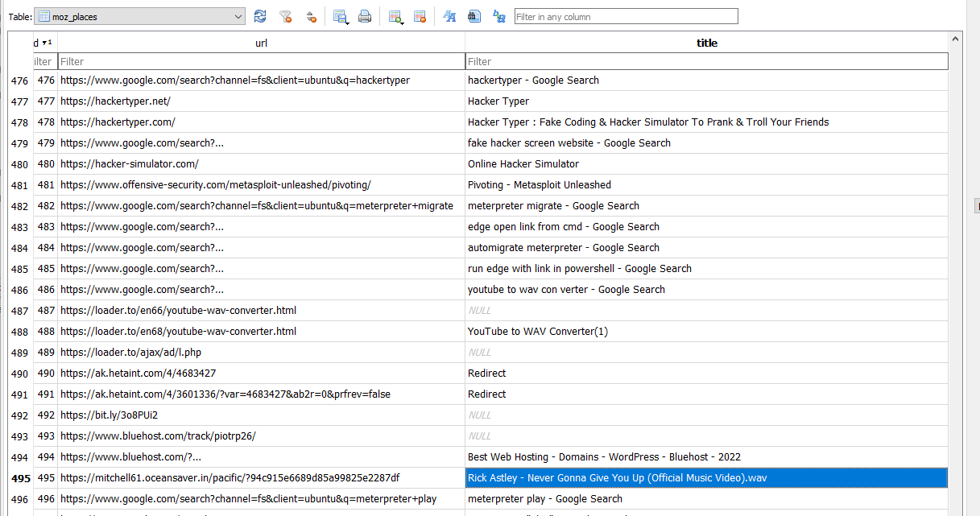
Task: Select row header 490
Action: pos(20,374)
